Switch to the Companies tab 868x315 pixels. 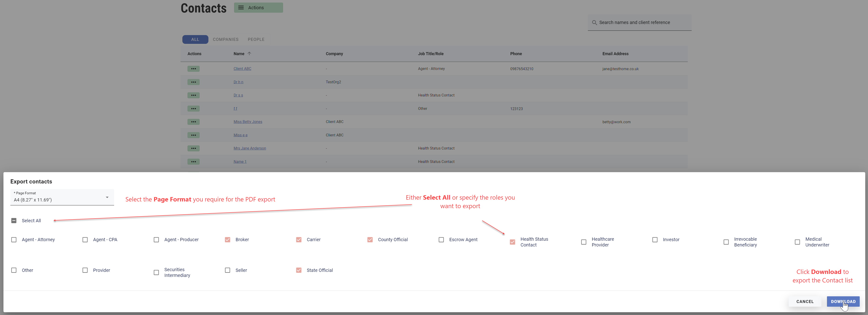pyautogui.click(x=225, y=39)
